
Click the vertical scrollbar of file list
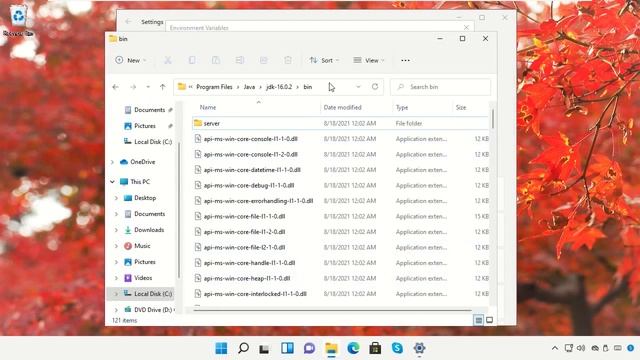tap(493, 119)
